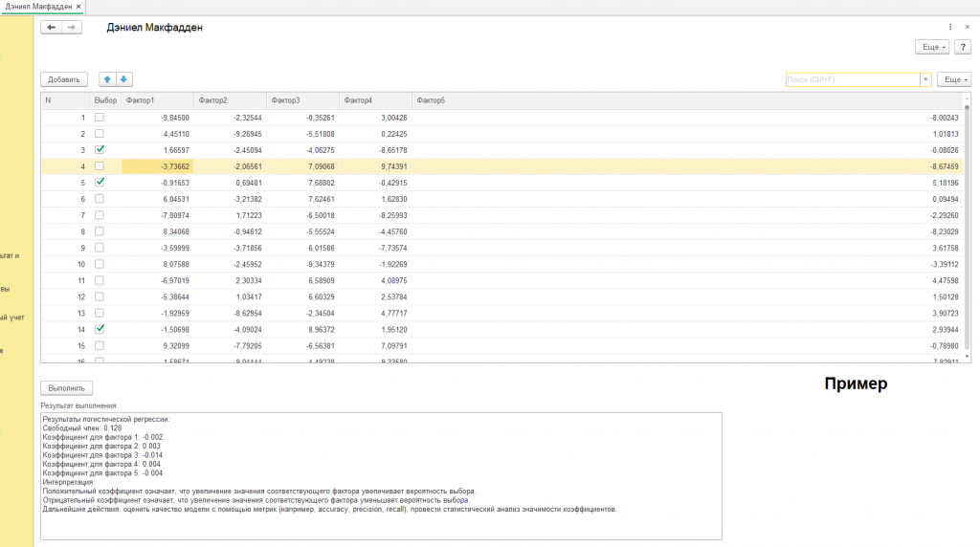The width and height of the screenshot is (980, 547).
Task: Select cell -3,73662 in row 4
Action: coord(158,166)
